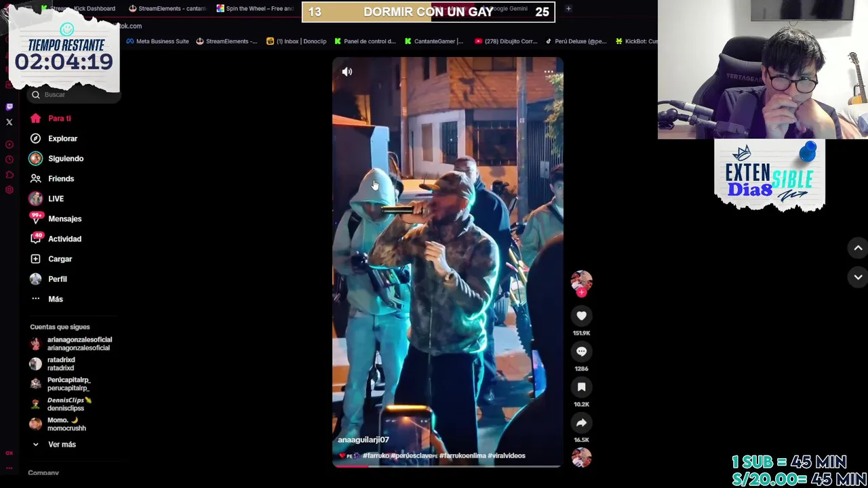This screenshot has height=488, width=868.
Task: Click Cargar to upload a video
Action: [x=51, y=259]
